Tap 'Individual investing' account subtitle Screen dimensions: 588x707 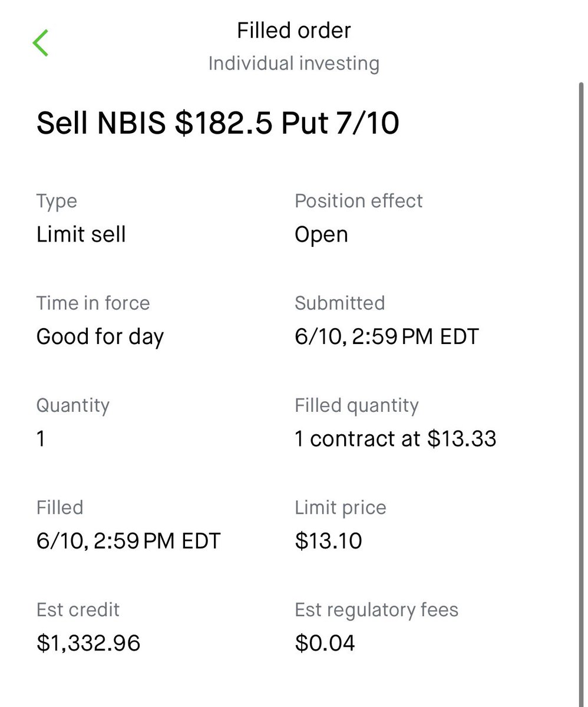[x=294, y=64]
